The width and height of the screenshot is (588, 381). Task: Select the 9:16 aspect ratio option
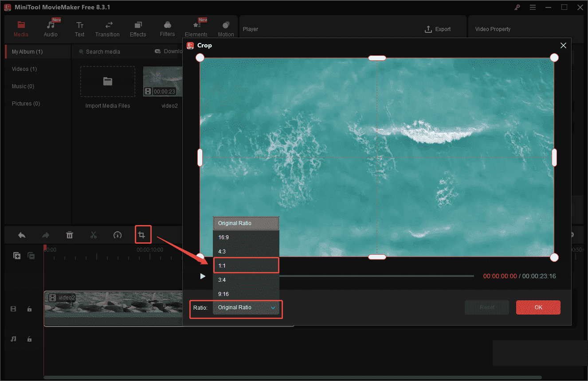[x=246, y=294]
